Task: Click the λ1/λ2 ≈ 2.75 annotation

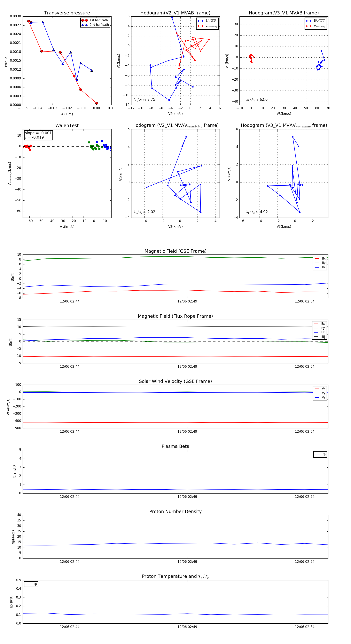Action: pyautogui.click(x=144, y=100)
